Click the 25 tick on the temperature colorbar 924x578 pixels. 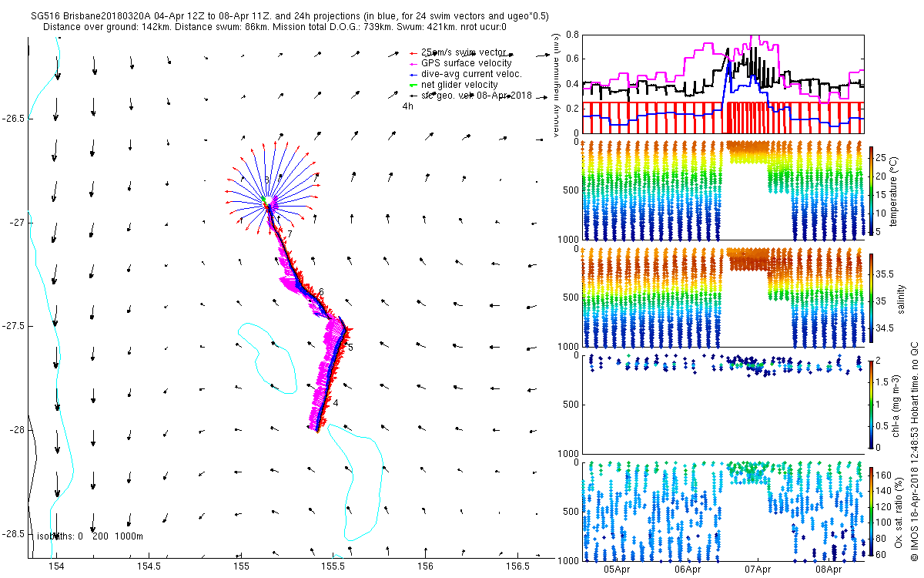[x=882, y=156]
